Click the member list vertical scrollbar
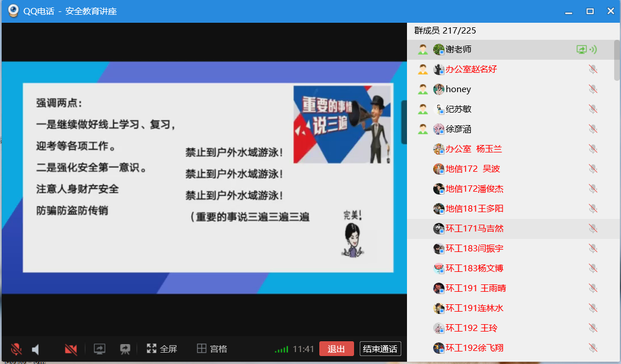The image size is (621, 364). point(617,60)
